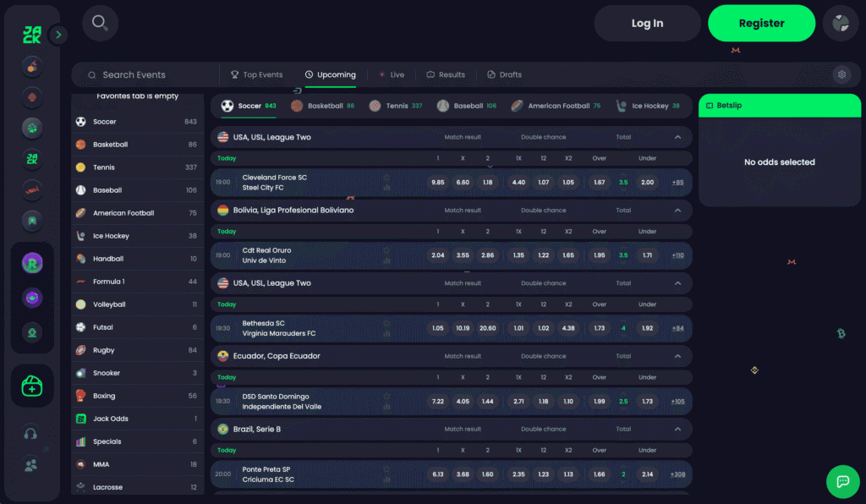
Task: Select Ice Hockey 38 in sport strip
Action: pos(648,106)
